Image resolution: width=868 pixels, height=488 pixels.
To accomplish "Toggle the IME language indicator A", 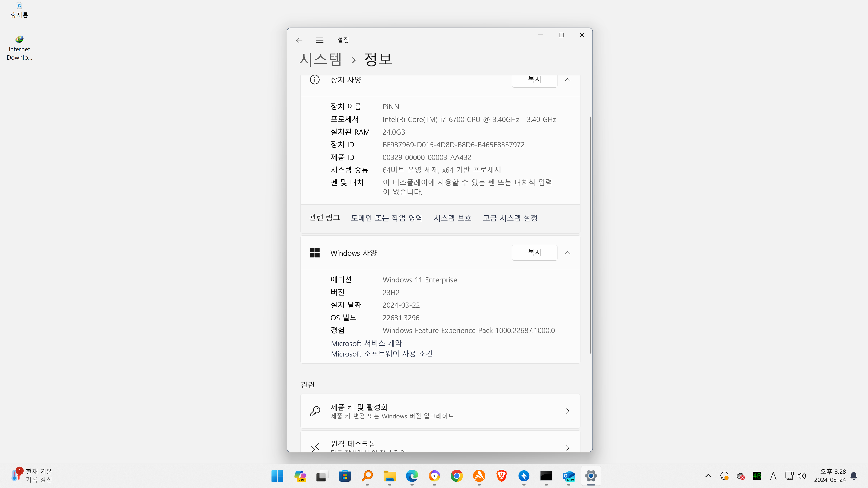I will (773, 476).
